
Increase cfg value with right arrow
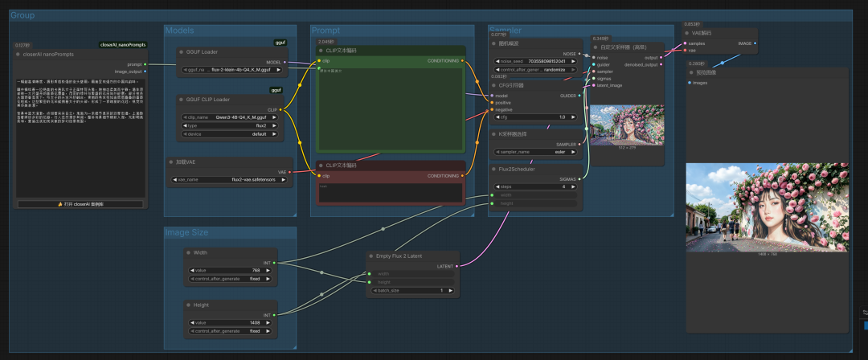(x=573, y=117)
